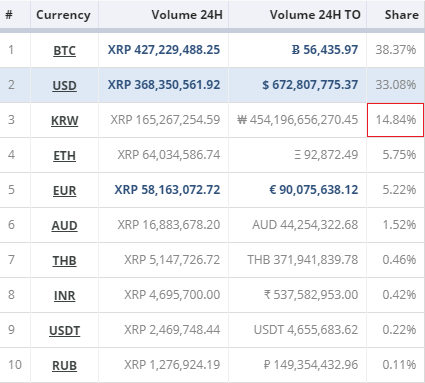Viewport: 425px width, 383px height.
Task: Select volume XRP 165,267,254.59
Action: point(165,120)
